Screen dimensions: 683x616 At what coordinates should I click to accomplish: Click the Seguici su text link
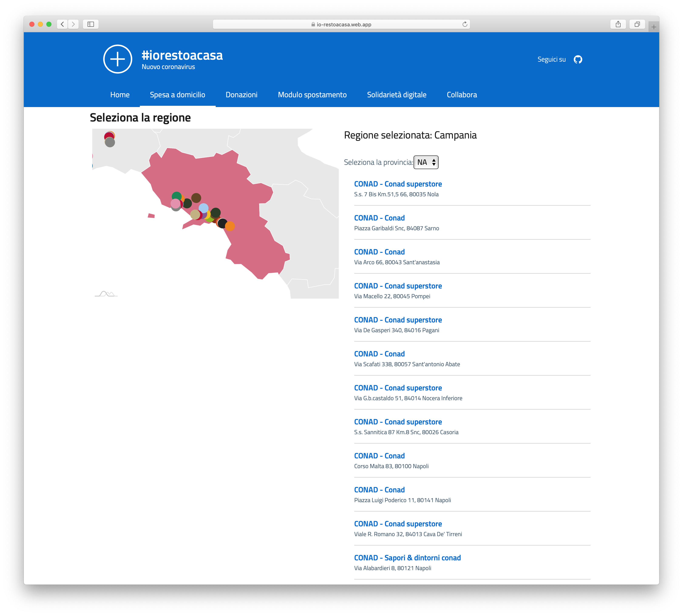551,59
